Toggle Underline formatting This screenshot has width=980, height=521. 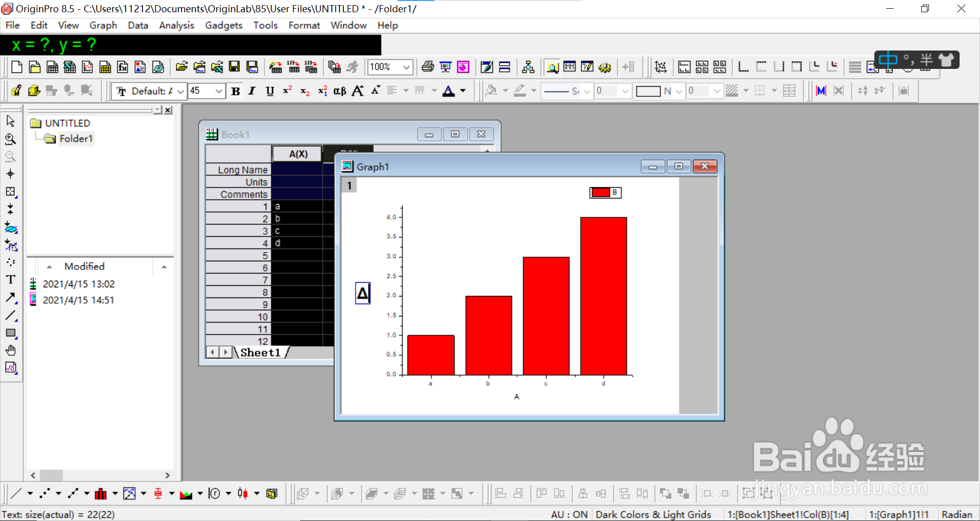(270, 91)
